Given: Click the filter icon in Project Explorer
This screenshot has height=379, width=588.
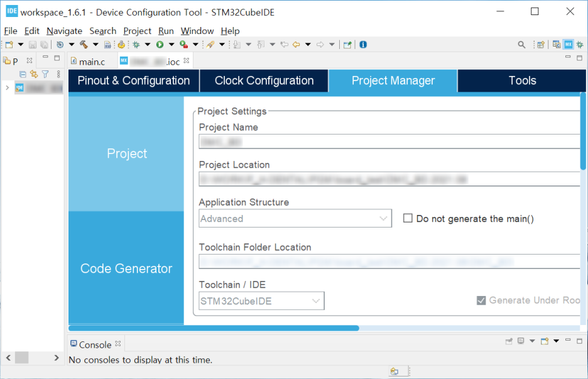Looking at the screenshot, I should click(45, 74).
